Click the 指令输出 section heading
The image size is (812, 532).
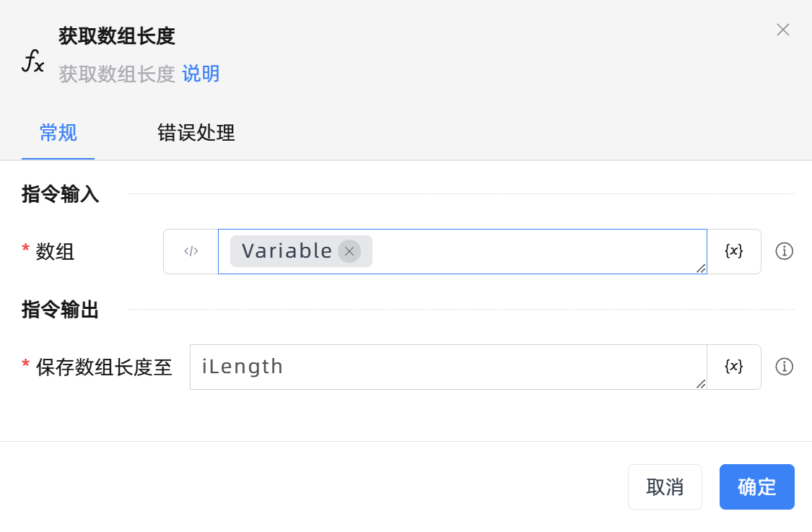[61, 310]
